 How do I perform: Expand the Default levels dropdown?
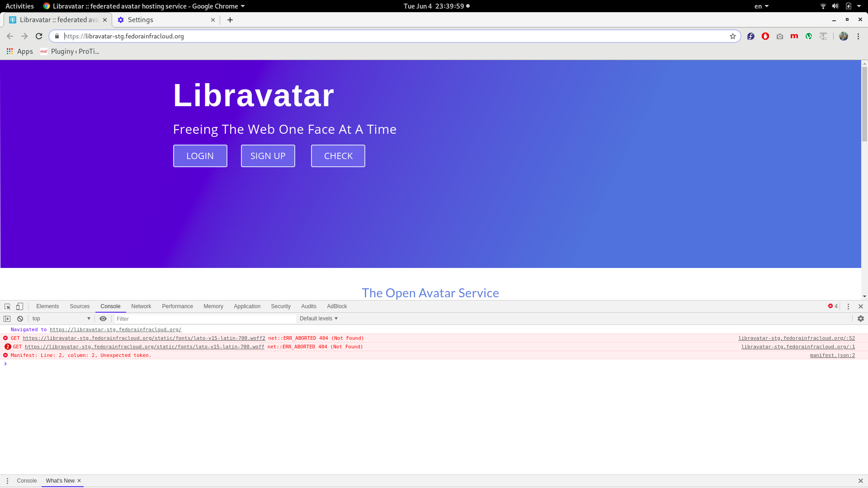(319, 319)
